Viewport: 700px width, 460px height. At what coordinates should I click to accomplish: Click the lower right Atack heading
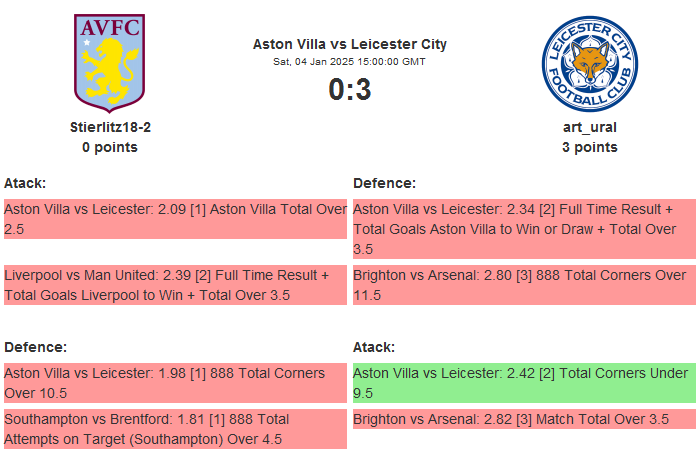tap(374, 347)
